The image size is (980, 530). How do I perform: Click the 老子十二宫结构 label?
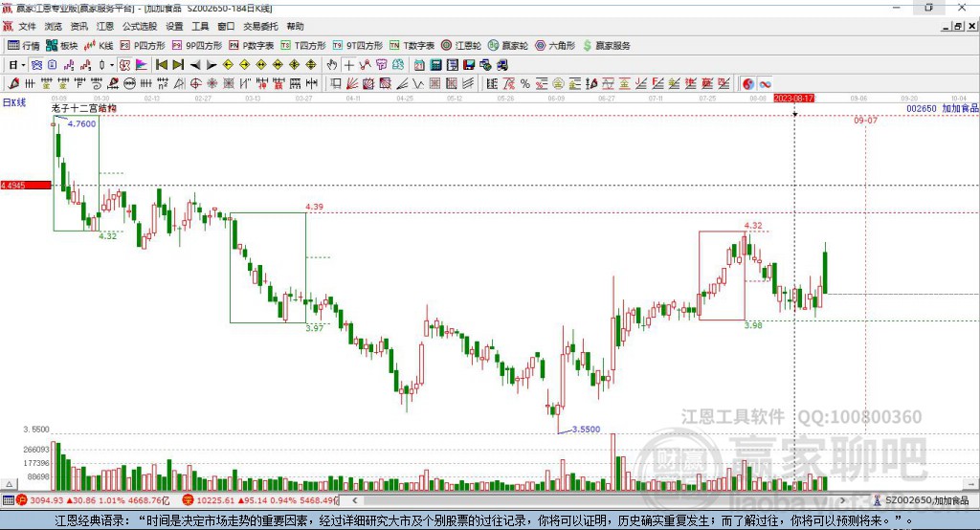tap(84, 109)
